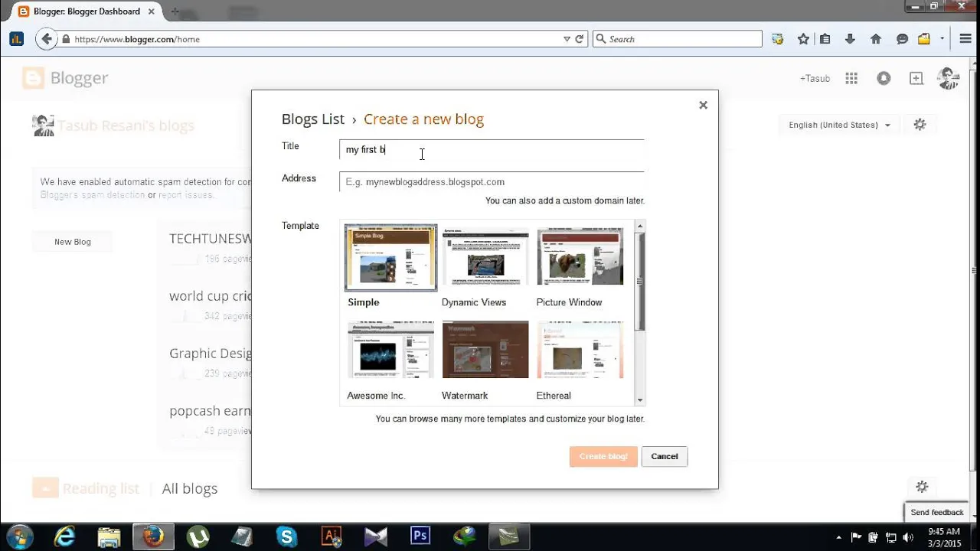Open the Reading list gear icon

(922, 487)
